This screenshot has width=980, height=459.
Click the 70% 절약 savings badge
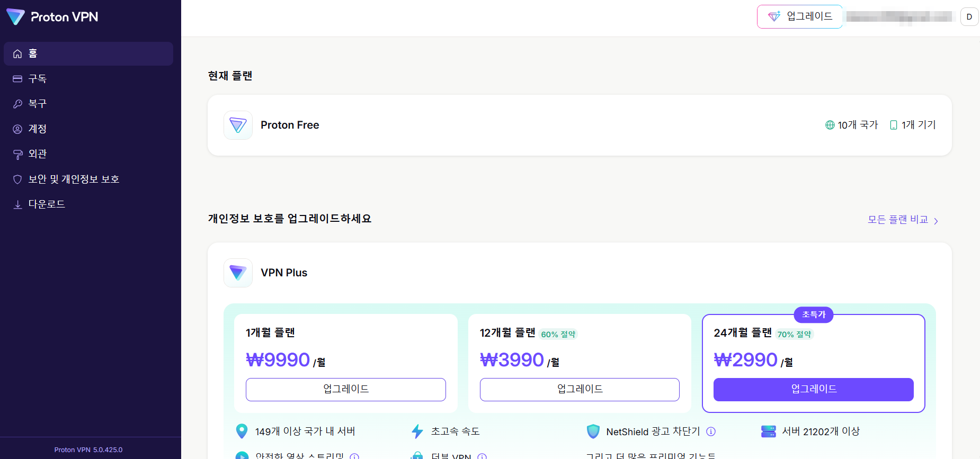pos(795,334)
